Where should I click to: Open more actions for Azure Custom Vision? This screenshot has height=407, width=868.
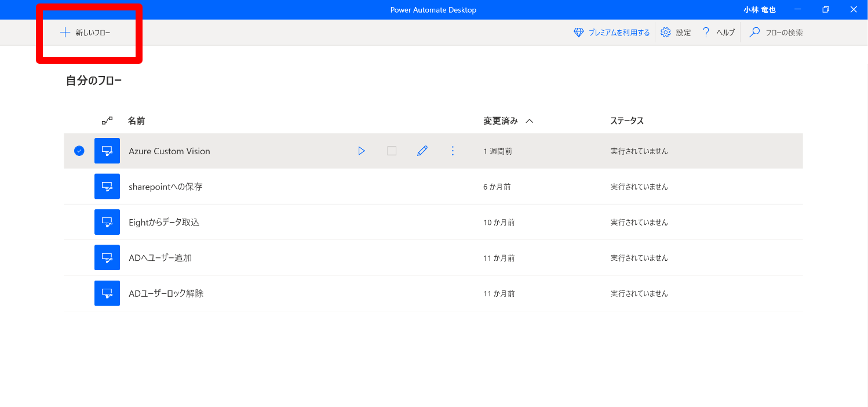coord(453,151)
